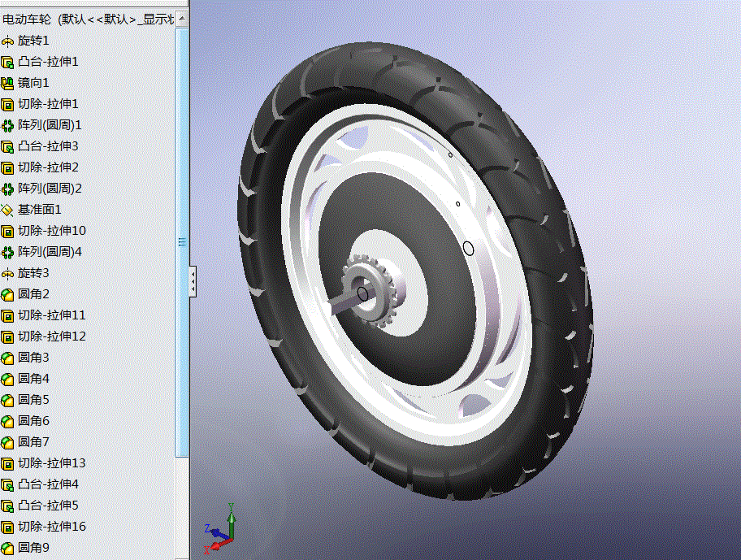
Task: Select feature text 切除-拉伸11
Action: tap(52, 315)
